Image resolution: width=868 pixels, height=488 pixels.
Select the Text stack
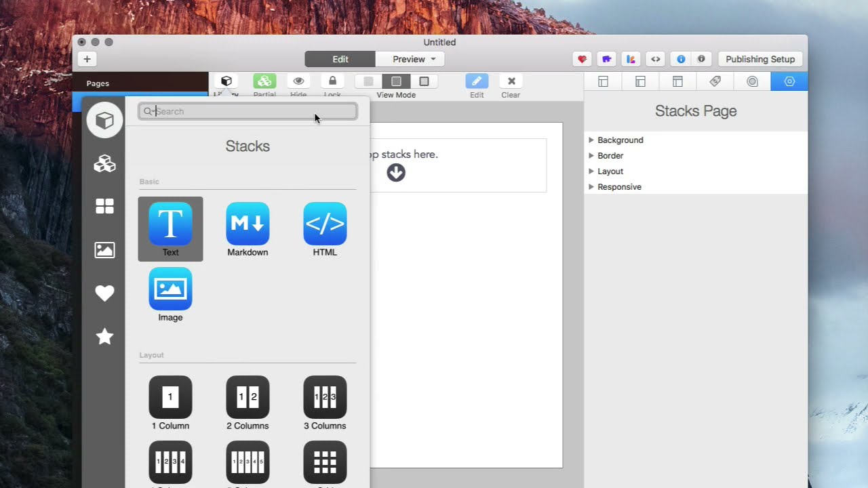[170, 229]
